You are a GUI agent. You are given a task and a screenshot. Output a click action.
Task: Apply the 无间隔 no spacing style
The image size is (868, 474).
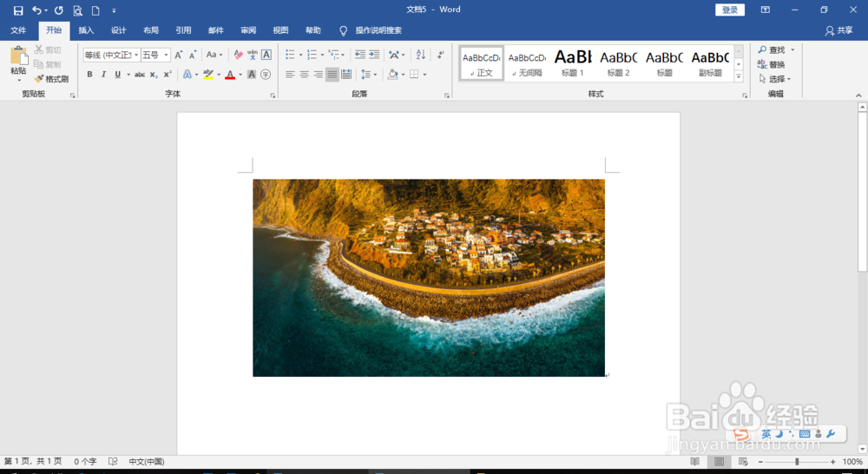pos(527,63)
